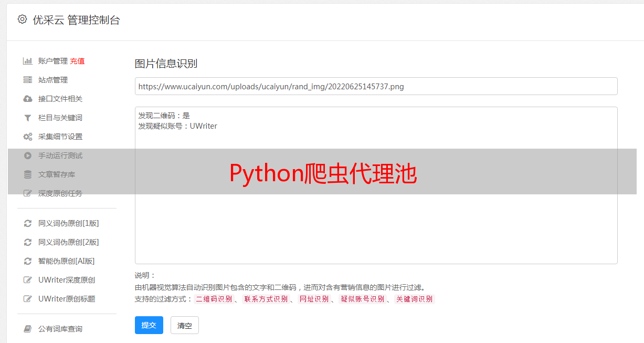Click the 关键词识别 tag
The height and width of the screenshot is (343, 644).
pos(415,299)
